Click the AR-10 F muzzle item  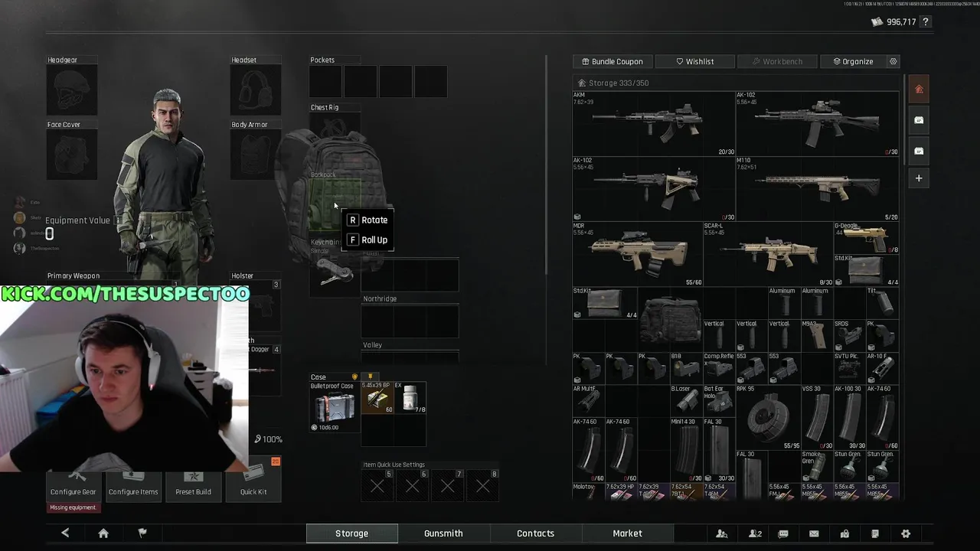882,368
